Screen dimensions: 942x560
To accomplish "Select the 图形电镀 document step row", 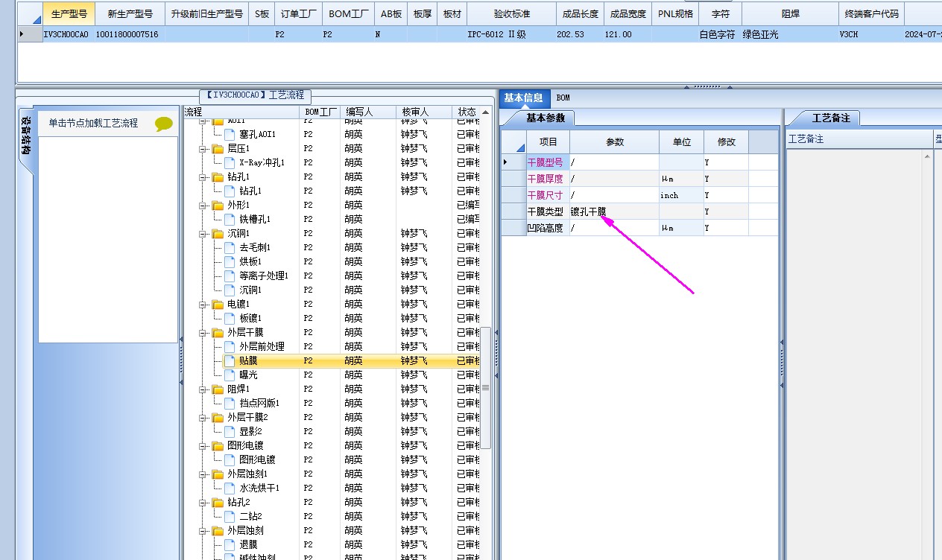I will coord(257,459).
